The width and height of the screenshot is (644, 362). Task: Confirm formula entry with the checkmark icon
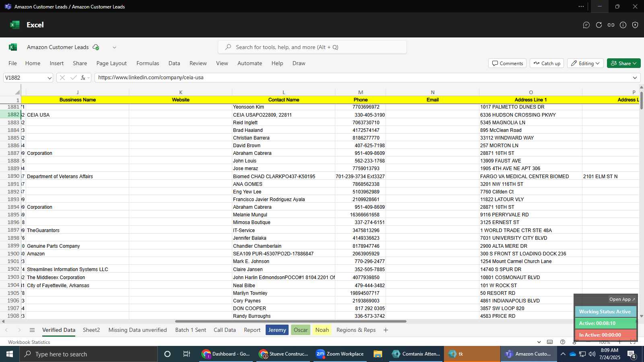(73, 78)
